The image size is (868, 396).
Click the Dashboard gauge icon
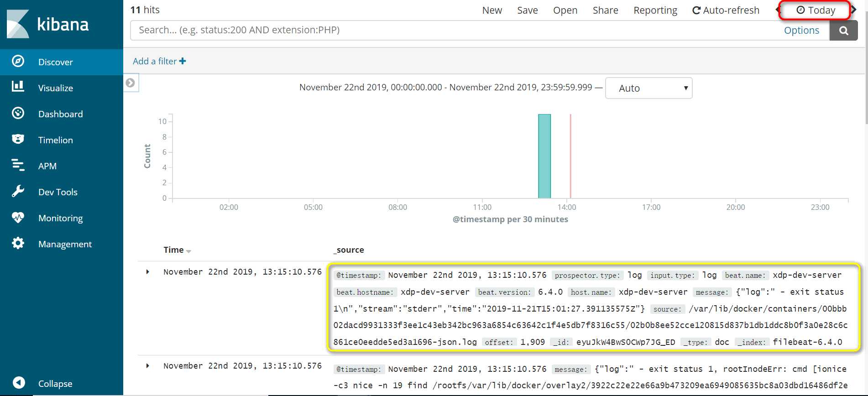click(x=18, y=113)
